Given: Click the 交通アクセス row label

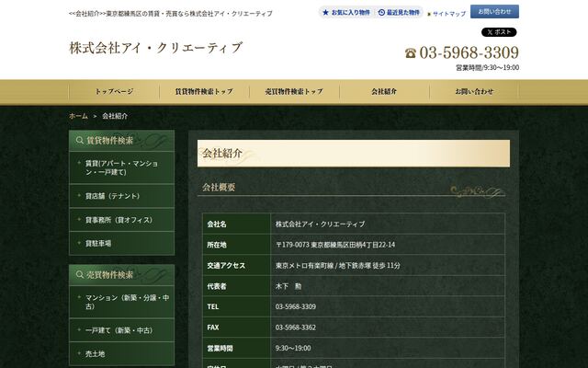Looking at the screenshot, I should [x=226, y=266].
